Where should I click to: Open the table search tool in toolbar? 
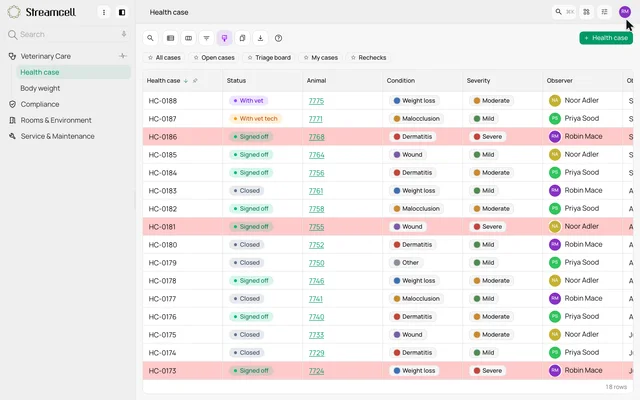click(150, 38)
